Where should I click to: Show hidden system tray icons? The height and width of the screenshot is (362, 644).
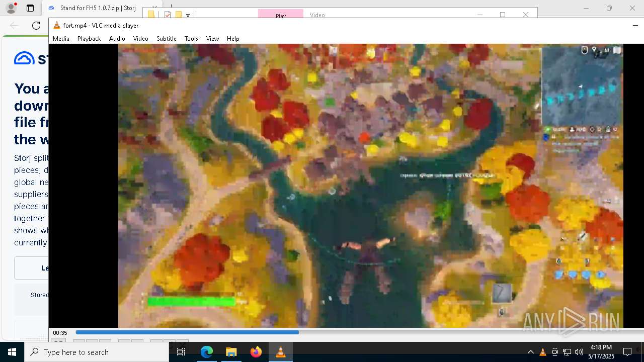(530, 352)
